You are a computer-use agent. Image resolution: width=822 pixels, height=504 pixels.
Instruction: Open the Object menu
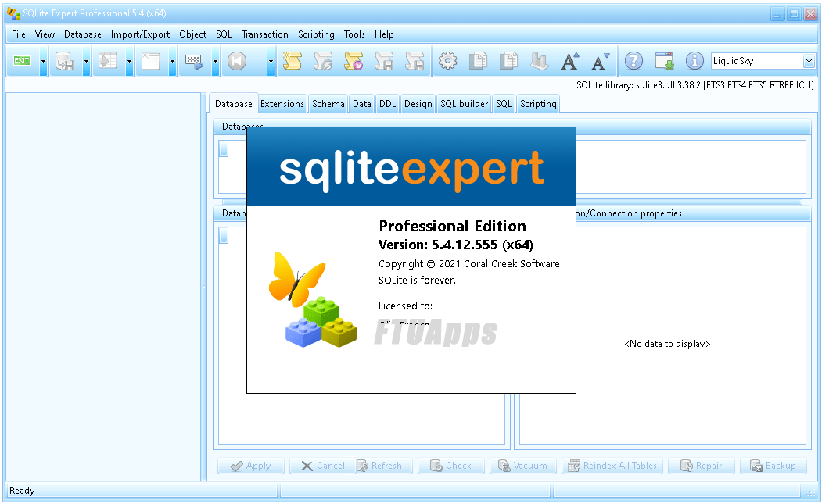point(193,34)
